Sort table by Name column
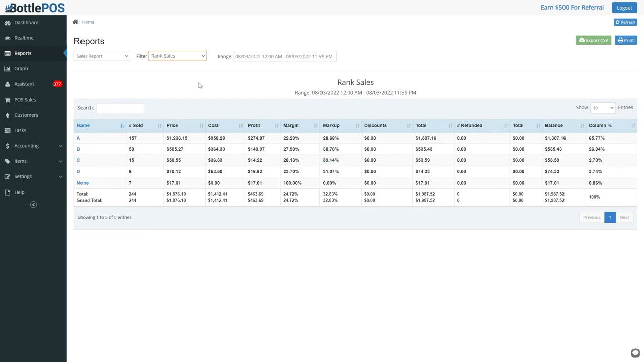 (x=100, y=126)
